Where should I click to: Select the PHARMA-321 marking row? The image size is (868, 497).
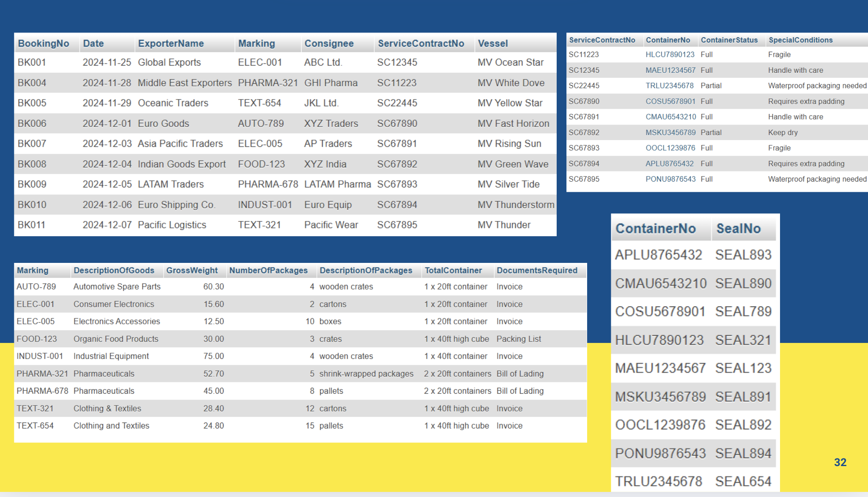coord(42,373)
